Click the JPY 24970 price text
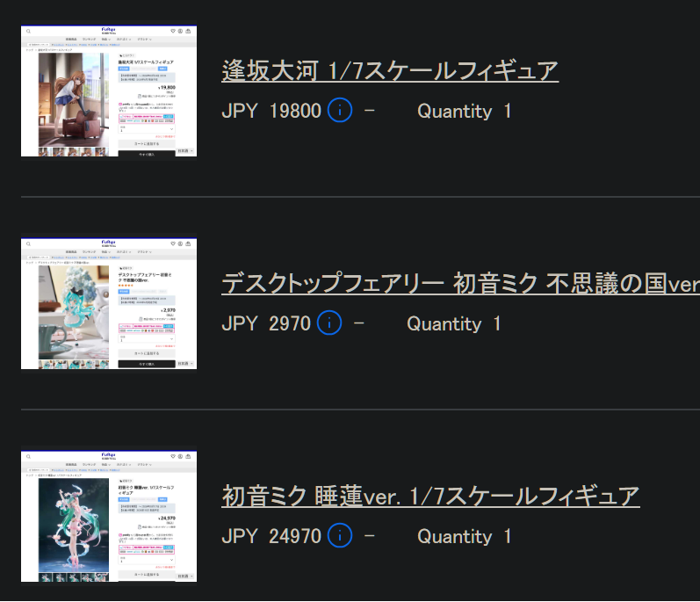The width and height of the screenshot is (700, 602). [271, 536]
